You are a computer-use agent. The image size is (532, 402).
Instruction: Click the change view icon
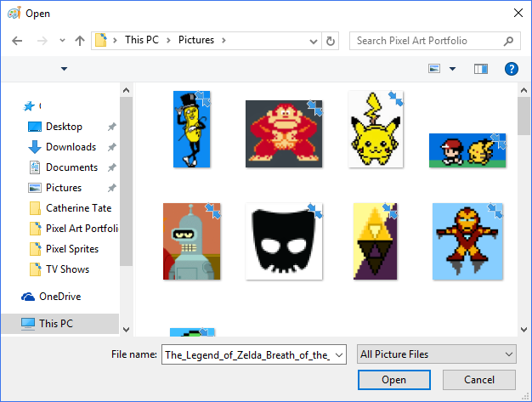434,69
